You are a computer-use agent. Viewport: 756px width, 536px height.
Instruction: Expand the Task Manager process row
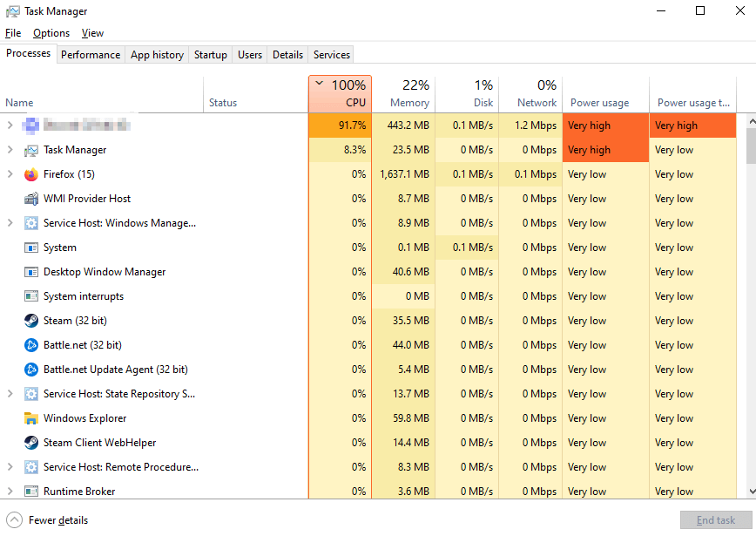(x=10, y=150)
